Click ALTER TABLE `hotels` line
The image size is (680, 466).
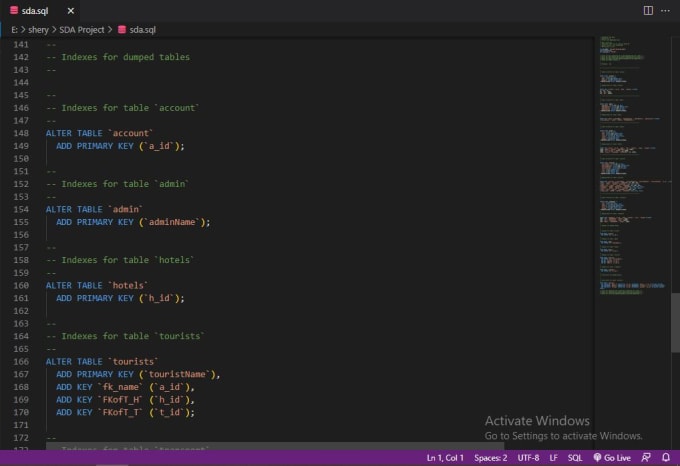tap(97, 286)
